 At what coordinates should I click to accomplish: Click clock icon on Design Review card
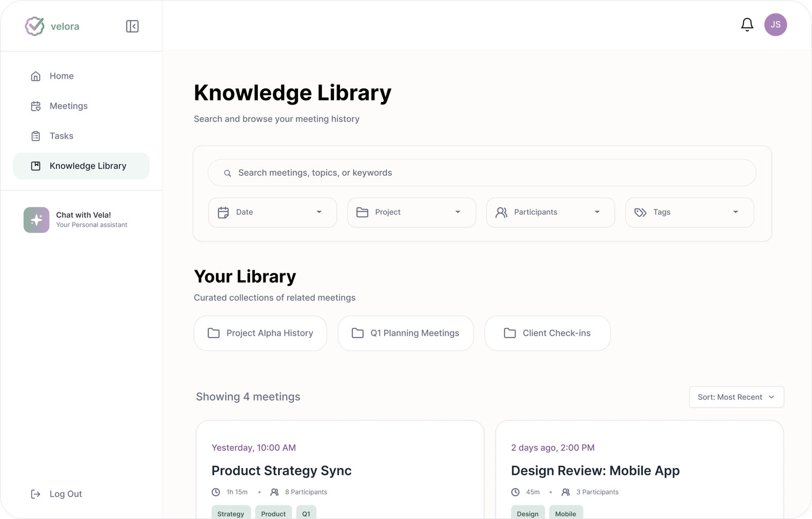(515, 492)
